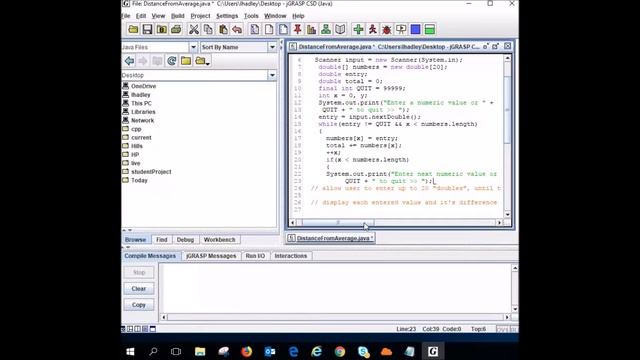Image resolution: width=640 pixels, height=360 pixels.
Task: Click the messages pane vertical scrollbar down arrow
Action: click(515, 309)
